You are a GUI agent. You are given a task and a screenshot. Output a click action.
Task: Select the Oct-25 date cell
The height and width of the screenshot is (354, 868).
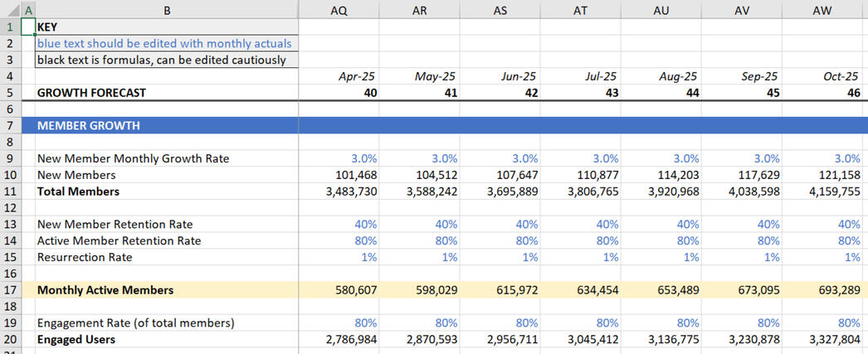[824, 76]
